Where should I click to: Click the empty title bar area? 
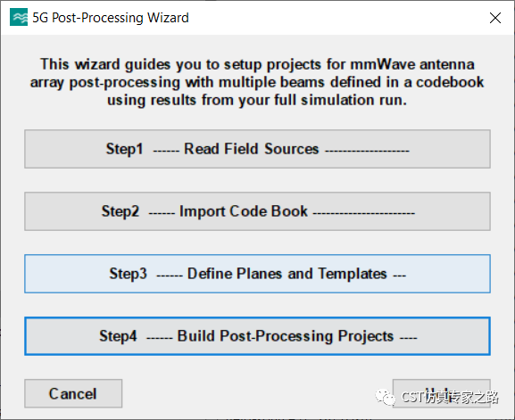[335, 18]
